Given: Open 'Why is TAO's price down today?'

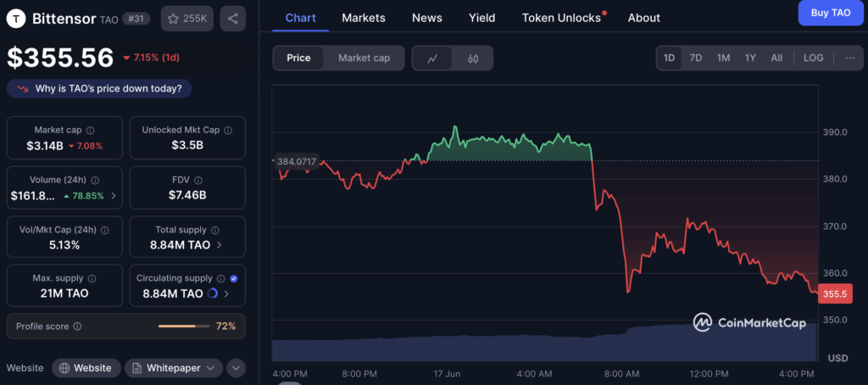Looking at the screenshot, I should 99,89.
